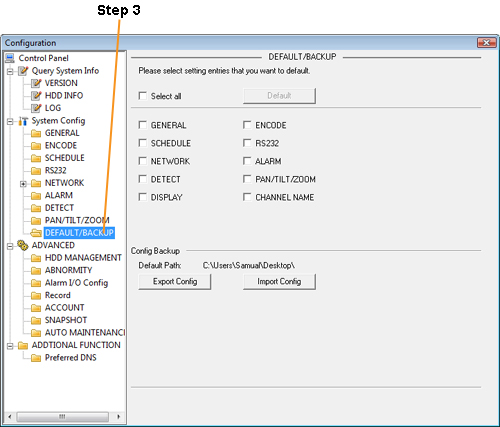Open the HDD MANAGEMENT tree item
The width and height of the screenshot is (500, 427).
(83, 258)
